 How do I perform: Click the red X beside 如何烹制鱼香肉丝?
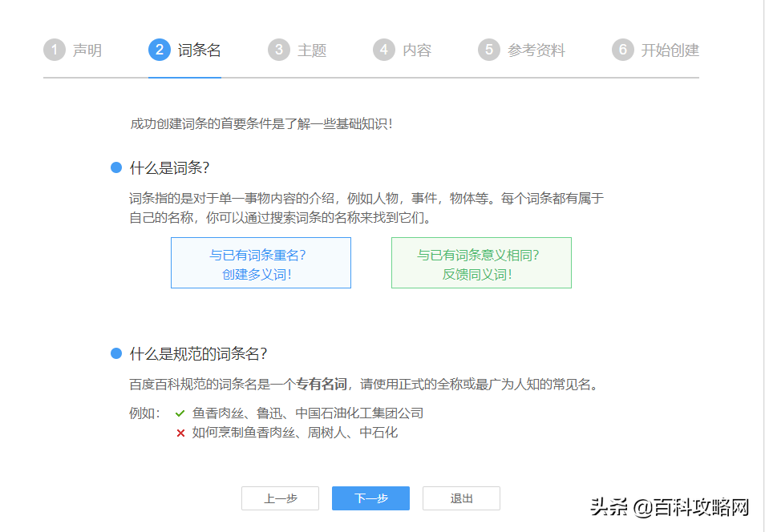pyautogui.click(x=180, y=433)
